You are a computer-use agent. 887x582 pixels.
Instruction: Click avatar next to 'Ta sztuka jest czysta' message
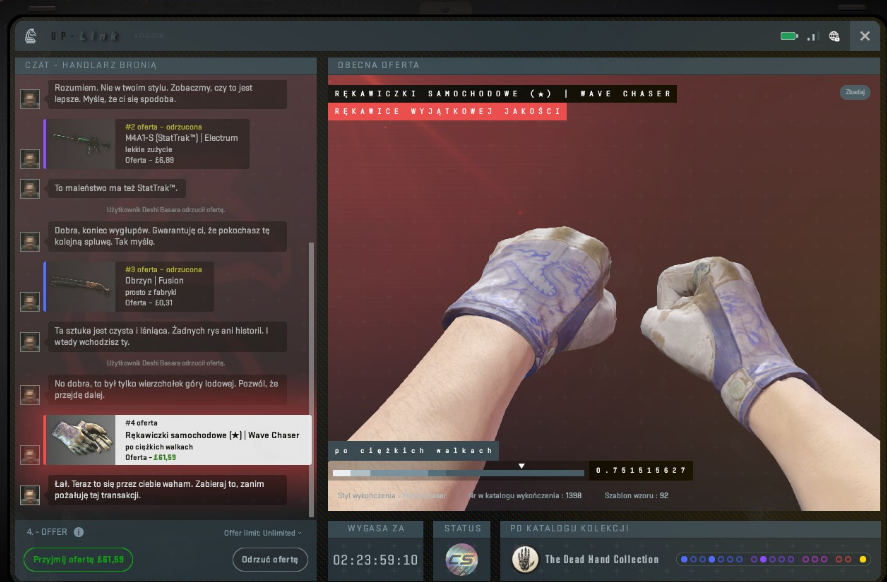[30, 342]
